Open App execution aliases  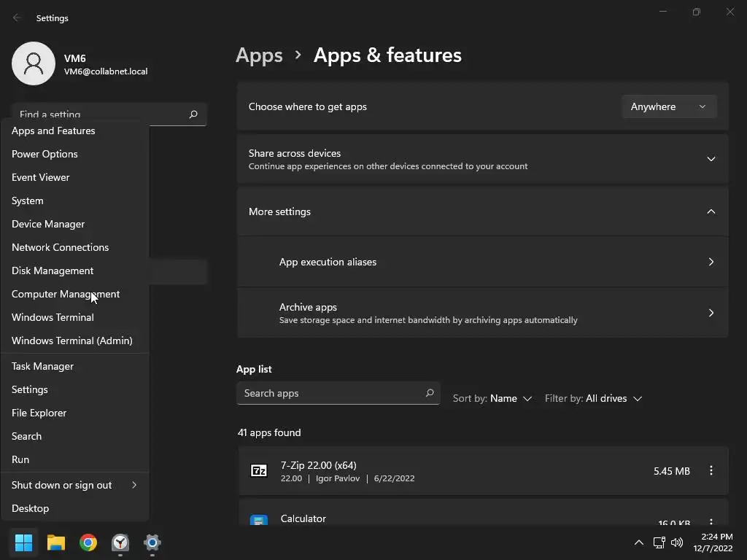(x=482, y=262)
